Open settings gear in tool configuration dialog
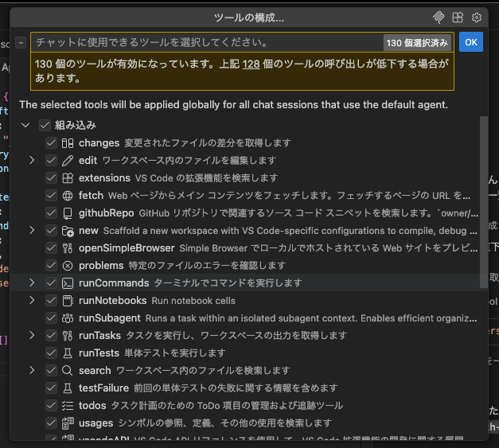The height and width of the screenshot is (448, 499). [x=477, y=18]
